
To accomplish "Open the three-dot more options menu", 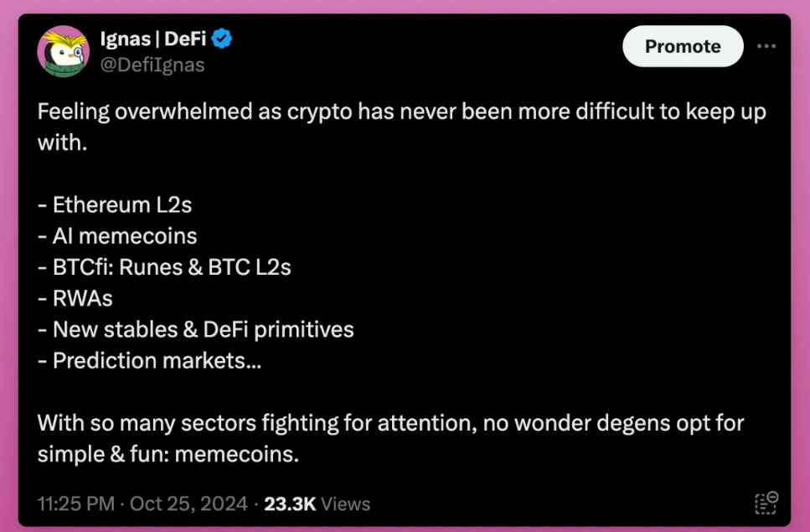I will tap(766, 46).
